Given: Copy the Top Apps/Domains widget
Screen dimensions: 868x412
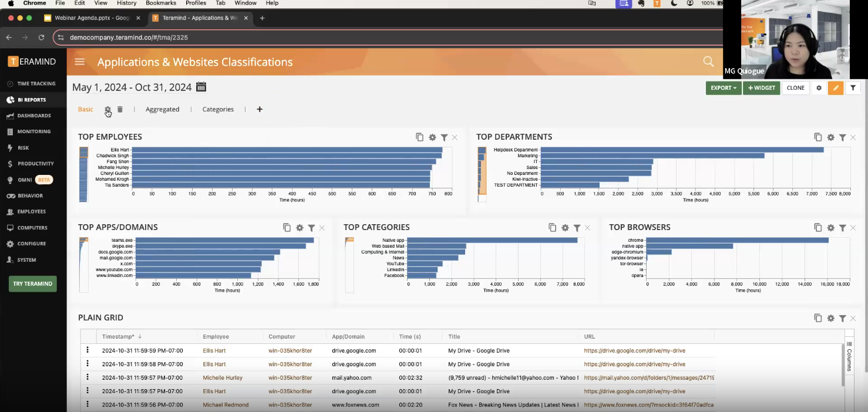Looking at the screenshot, I should (x=287, y=227).
